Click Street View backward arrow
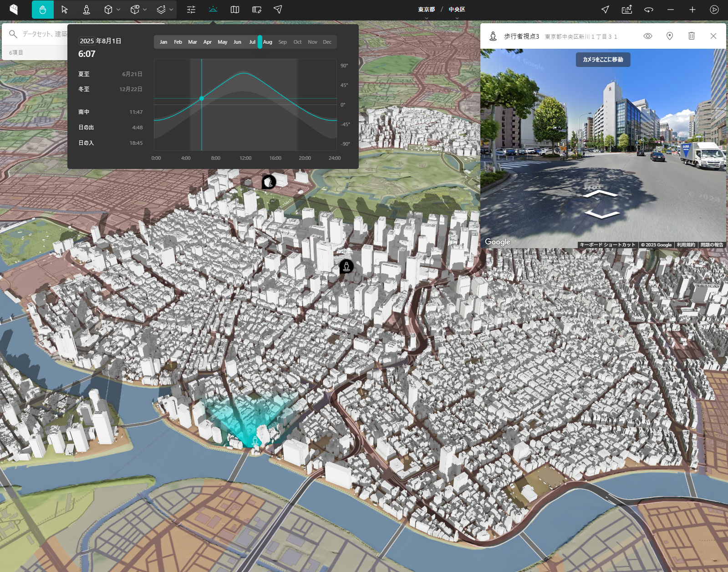The image size is (728, 572). pyautogui.click(x=602, y=214)
